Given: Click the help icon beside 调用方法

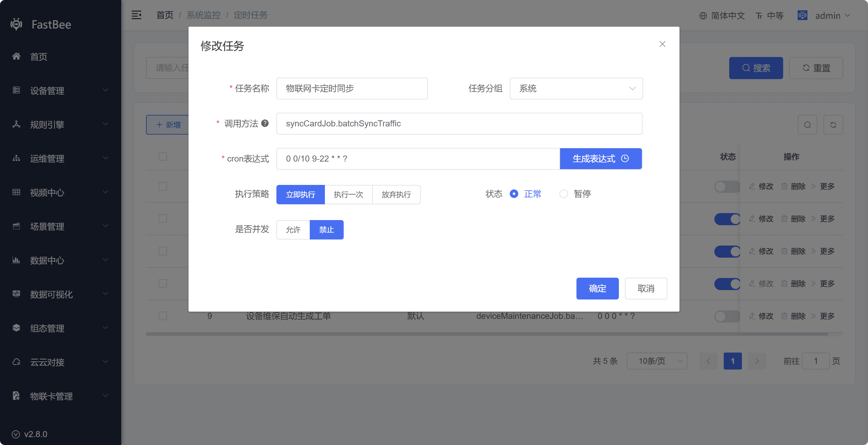Looking at the screenshot, I should point(265,123).
